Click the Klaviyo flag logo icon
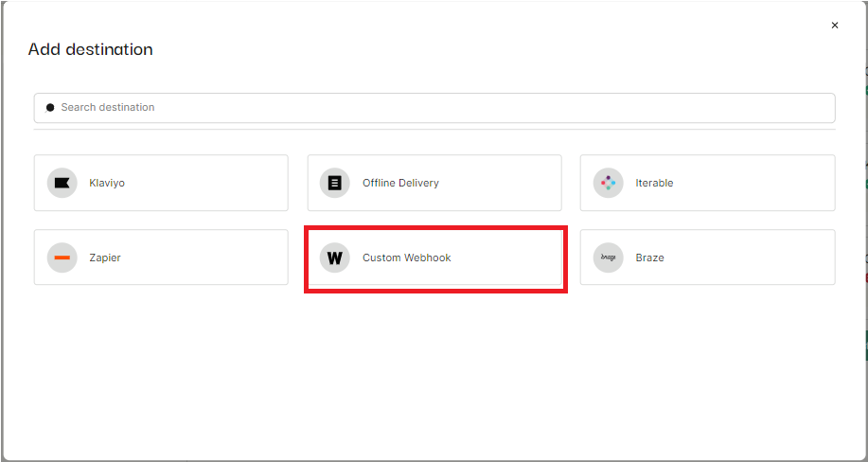Screen dimensions: 868x462 coord(62,183)
